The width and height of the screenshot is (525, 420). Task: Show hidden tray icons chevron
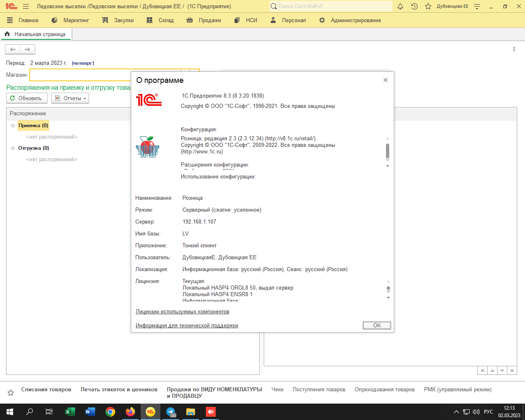point(456,412)
